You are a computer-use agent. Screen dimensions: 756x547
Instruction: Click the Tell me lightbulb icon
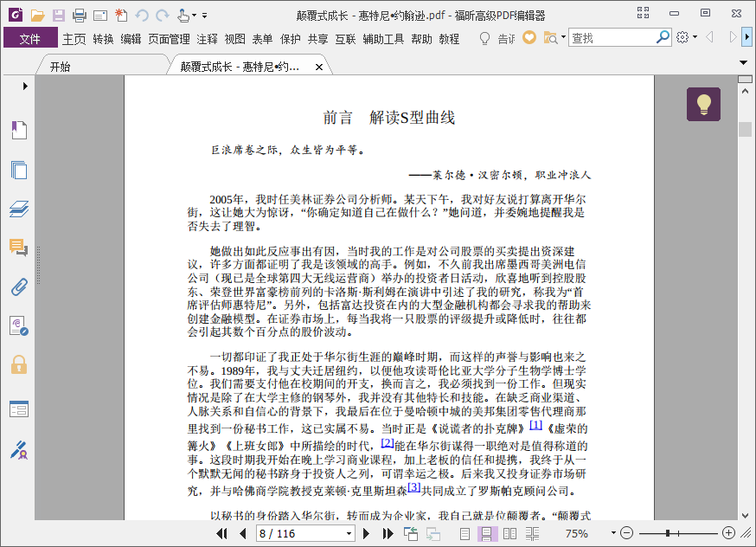[484, 38]
